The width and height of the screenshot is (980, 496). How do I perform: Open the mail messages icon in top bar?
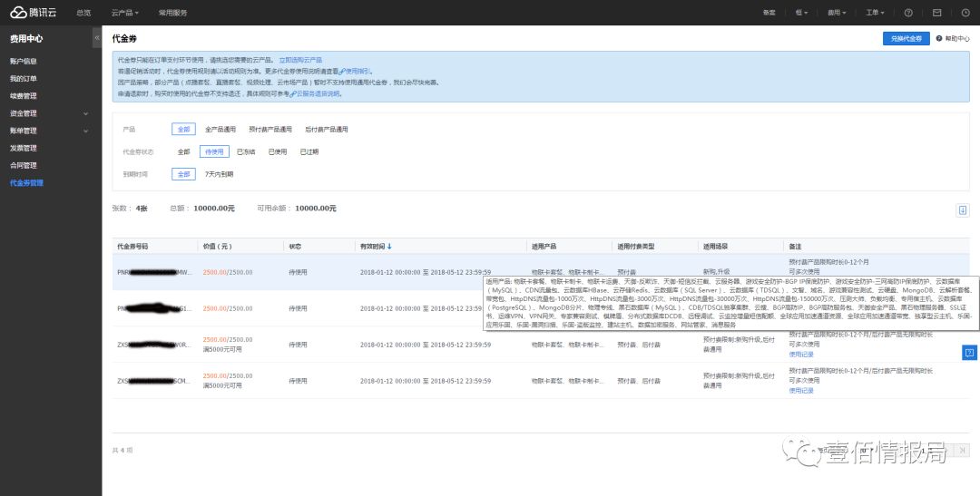[x=936, y=13]
